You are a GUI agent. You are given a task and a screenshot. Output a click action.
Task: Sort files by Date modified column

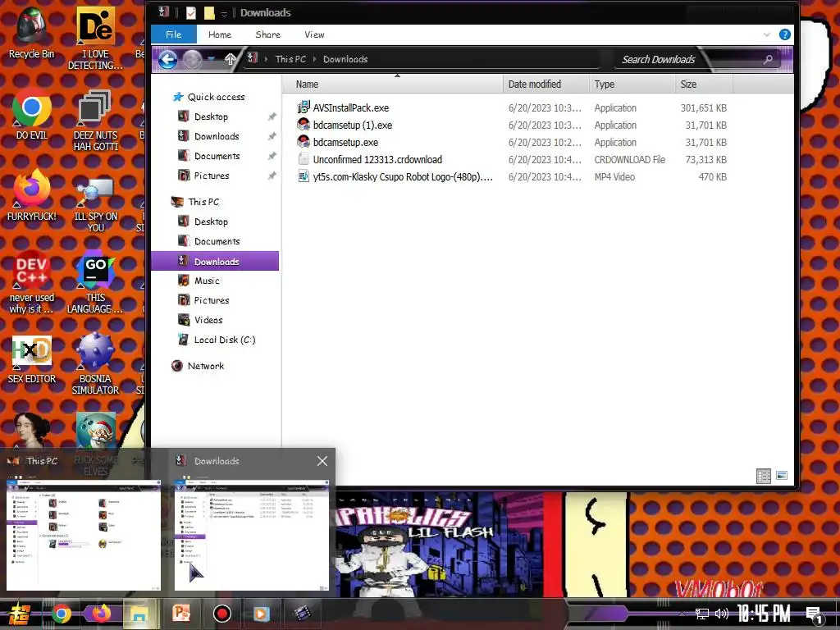coord(546,84)
